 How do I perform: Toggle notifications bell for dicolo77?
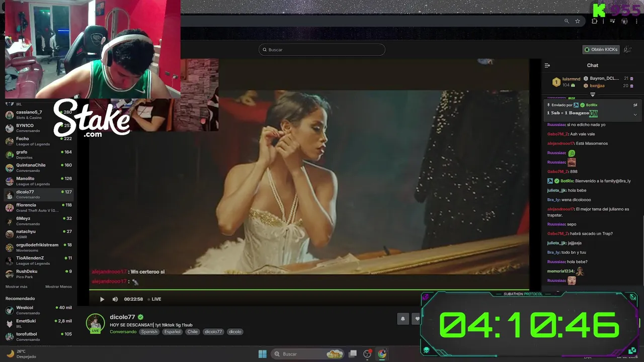point(403,319)
